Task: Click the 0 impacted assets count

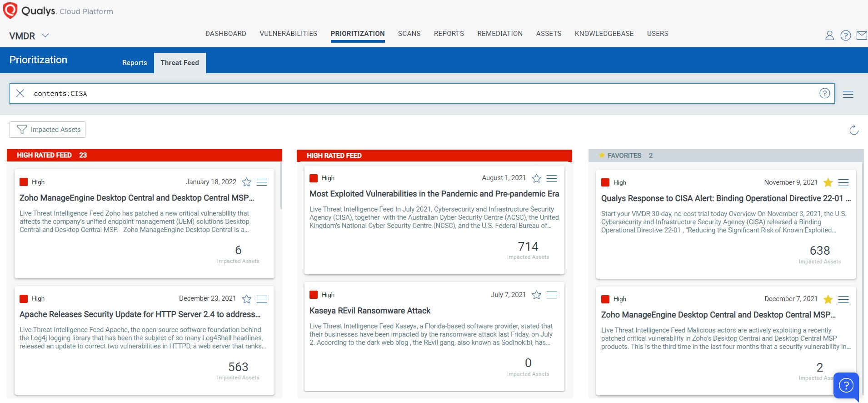Action: [x=528, y=363]
